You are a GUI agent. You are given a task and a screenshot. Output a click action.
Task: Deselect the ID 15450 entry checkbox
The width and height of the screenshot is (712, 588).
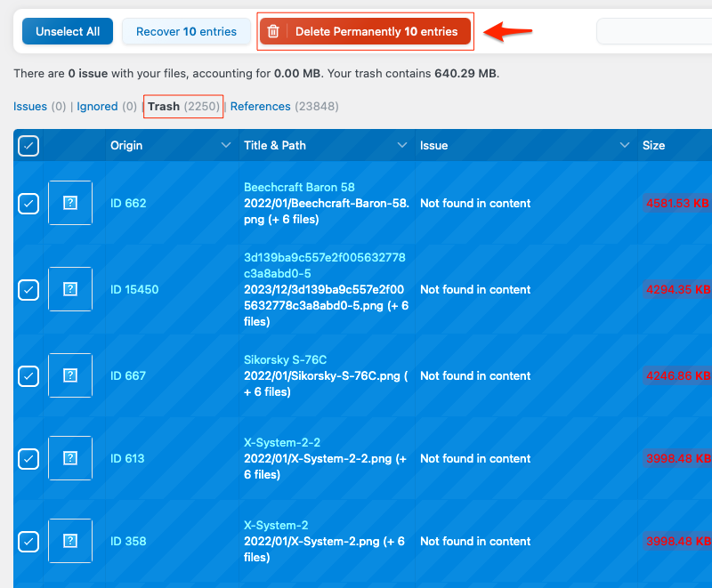click(x=28, y=290)
